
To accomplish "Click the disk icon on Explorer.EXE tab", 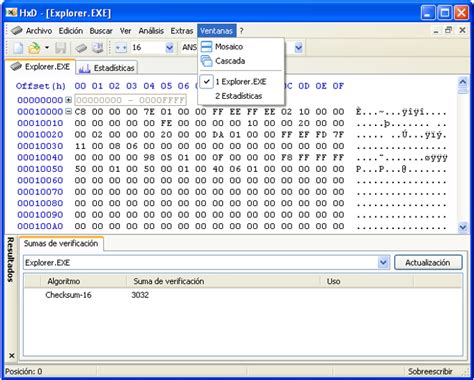I will click(16, 66).
